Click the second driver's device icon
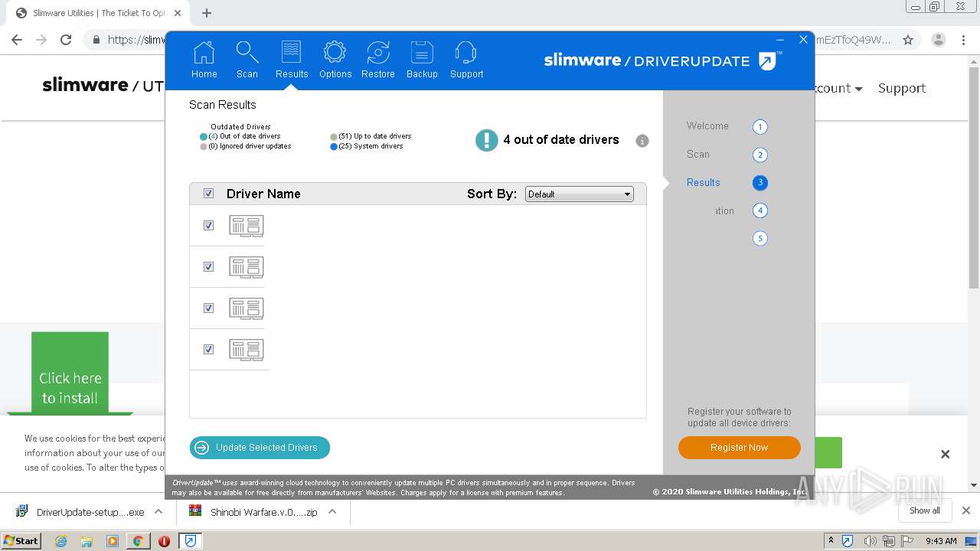This screenshot has width=980, height=551. click(247, 267)
